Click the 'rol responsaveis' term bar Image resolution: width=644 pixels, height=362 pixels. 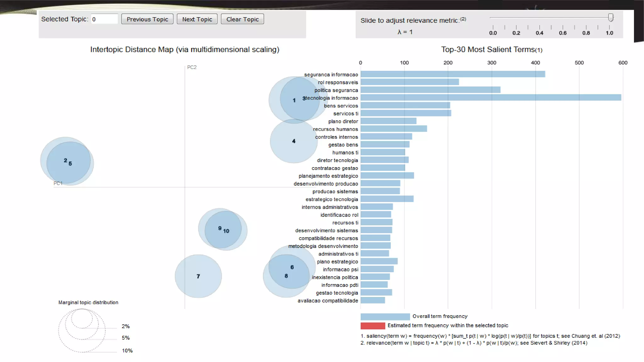[409, 82]
